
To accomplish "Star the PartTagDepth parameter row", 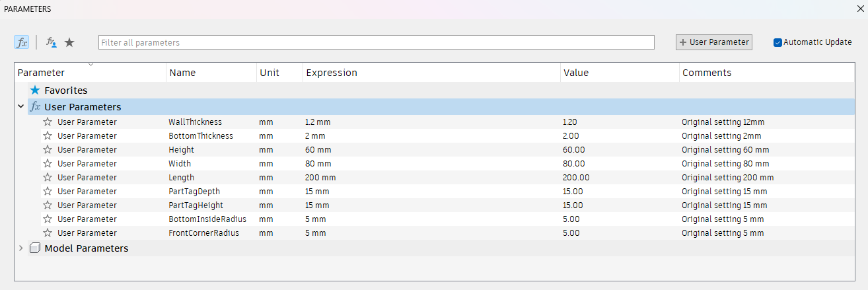I will [x=48, y=192].
